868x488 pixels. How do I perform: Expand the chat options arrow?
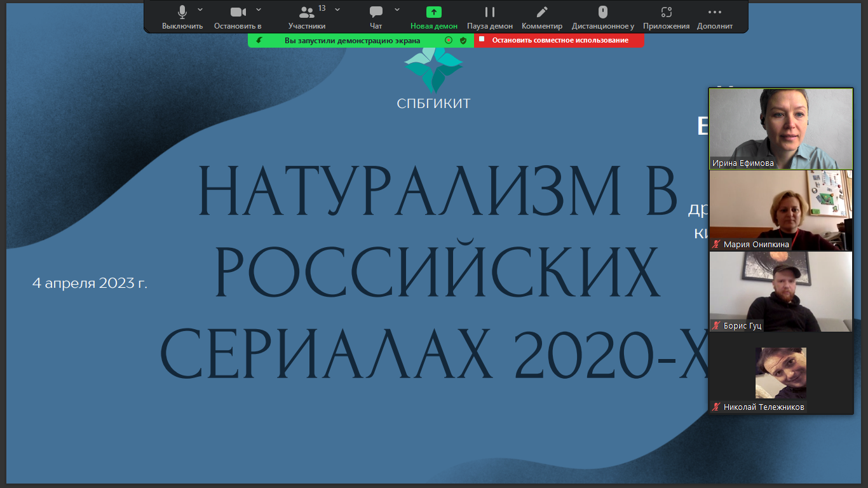point(397,9)
